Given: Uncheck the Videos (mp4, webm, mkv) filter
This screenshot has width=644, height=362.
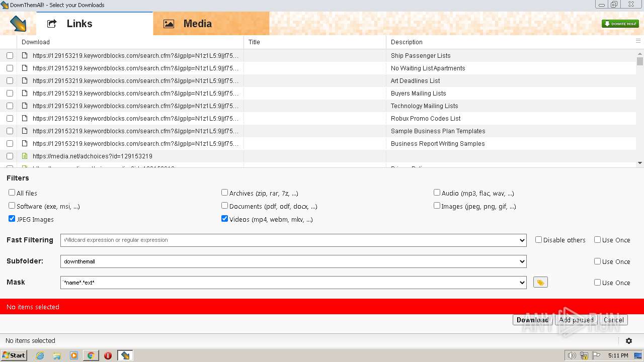Looking at the screenshot, I should tap(224, 219).
